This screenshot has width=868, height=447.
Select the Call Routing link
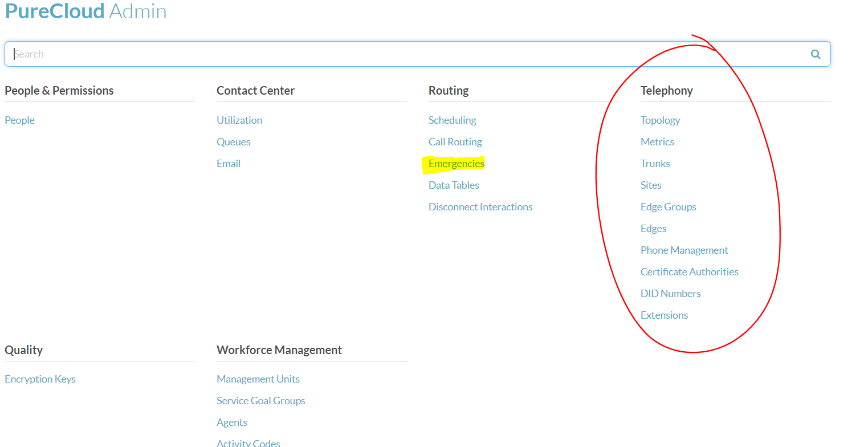455,142
